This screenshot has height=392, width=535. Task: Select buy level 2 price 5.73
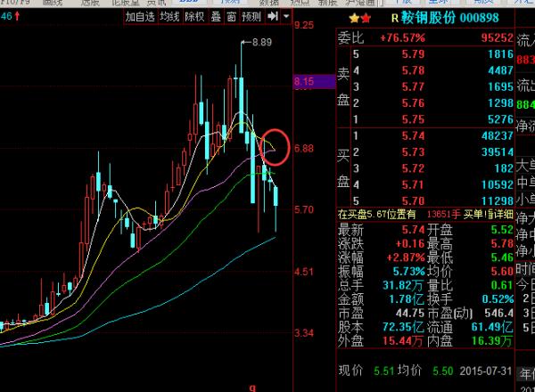click(413, 152)
